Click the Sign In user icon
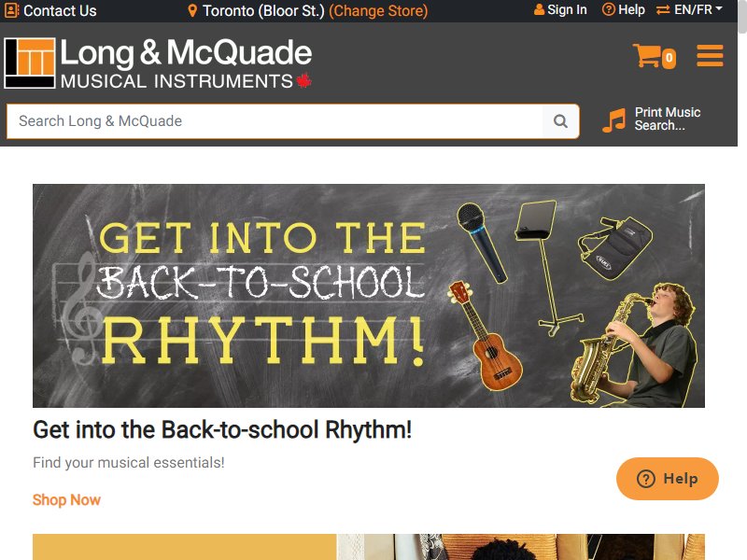The image size is (747, 560). click(x=539, y=9)
